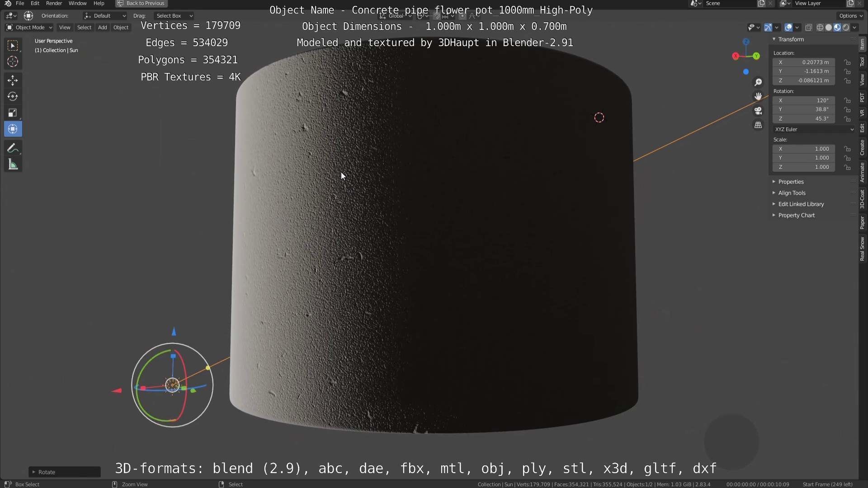Open the shading options dropdown arrow
Screen dimensions: 868x488
point(854,28)
